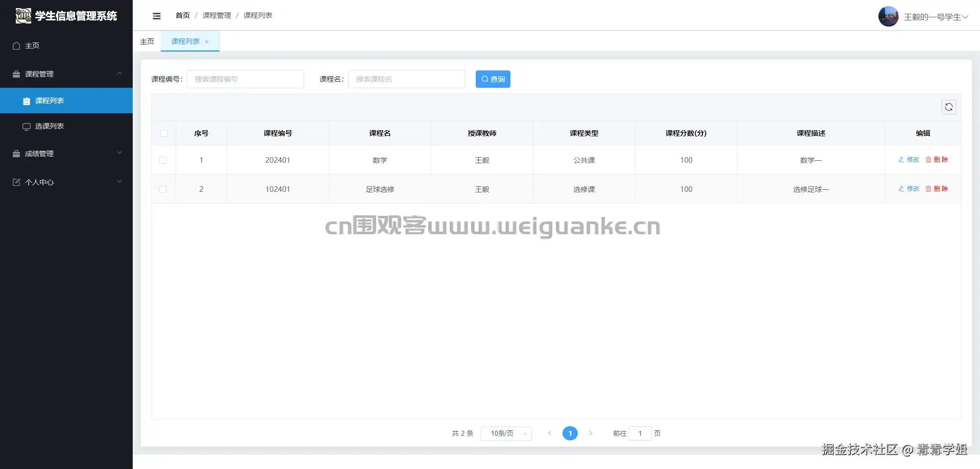
Task: Switch to the 主页 tab
Action: [147, 41]
